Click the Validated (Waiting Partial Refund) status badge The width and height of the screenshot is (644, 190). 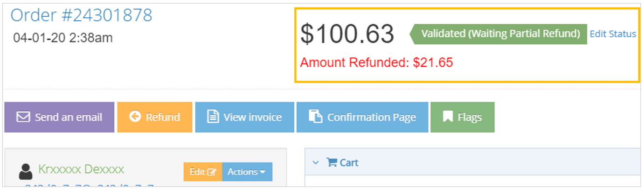500,34
